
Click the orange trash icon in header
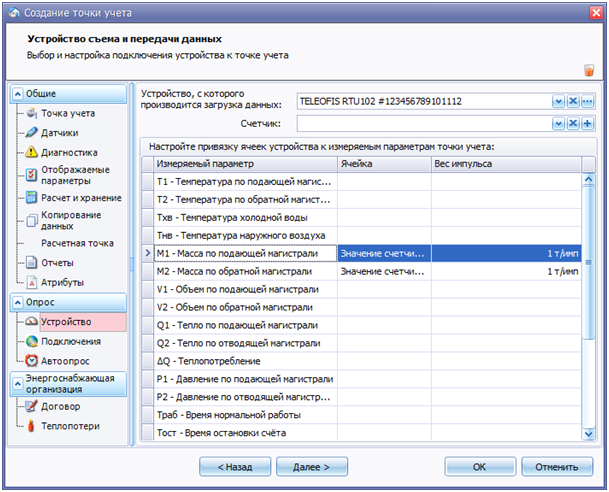(589, 70)
